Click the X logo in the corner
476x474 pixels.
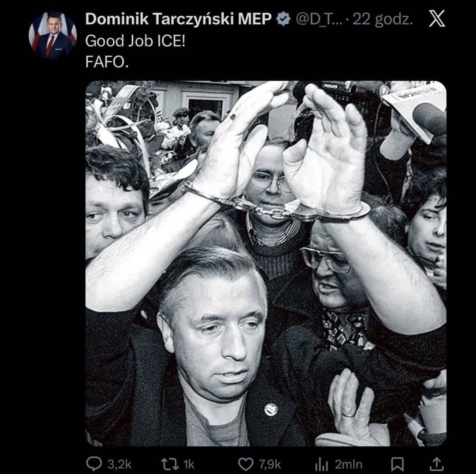(x=437, y=18)
